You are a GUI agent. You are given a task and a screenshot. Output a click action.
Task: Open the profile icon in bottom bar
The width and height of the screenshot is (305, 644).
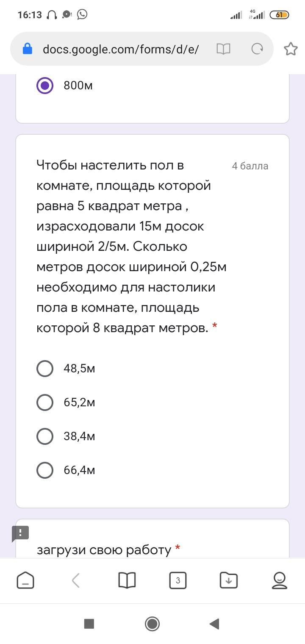coord(280,580)
